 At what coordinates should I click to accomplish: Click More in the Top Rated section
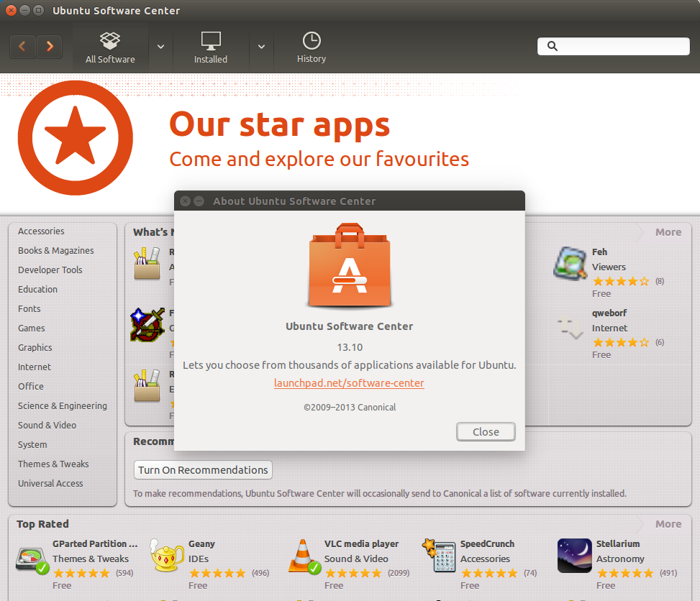coord(668,524)
